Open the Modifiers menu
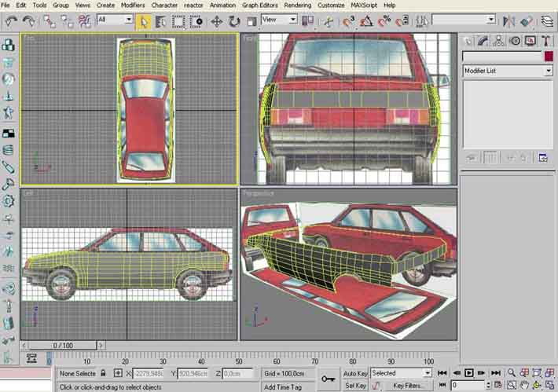The height and width of the screenshot is (392, 558). pyautogui.click(x=134, y=5)
